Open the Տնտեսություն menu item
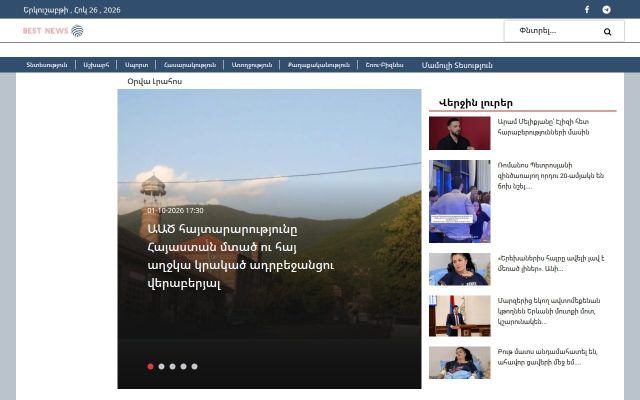Screen dimensions: 640x400 (x=47, y=65)
